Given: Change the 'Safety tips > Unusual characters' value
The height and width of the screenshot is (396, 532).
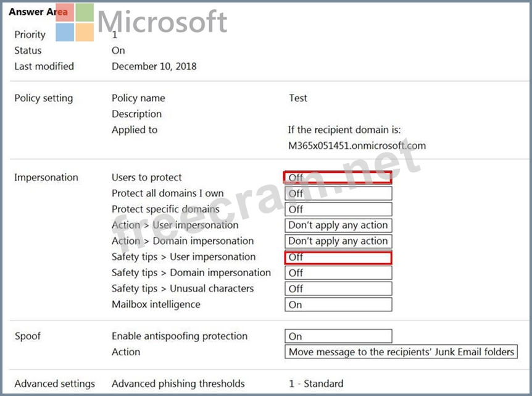Looking at the screenshot, I should [338, 289].
